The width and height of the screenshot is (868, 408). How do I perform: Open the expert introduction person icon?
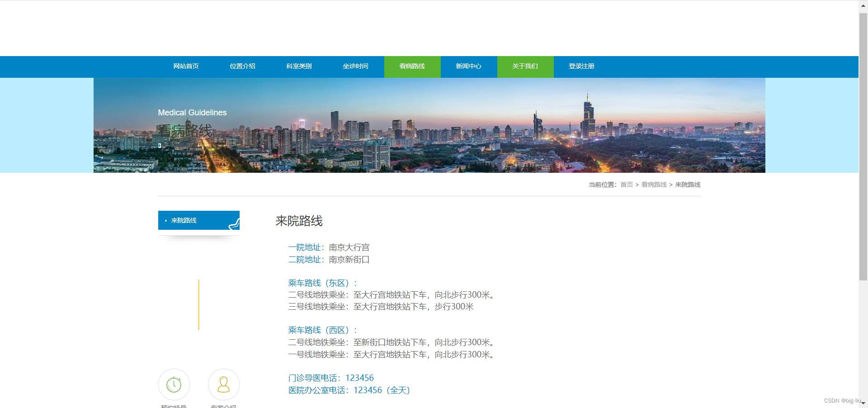[224, 384]
